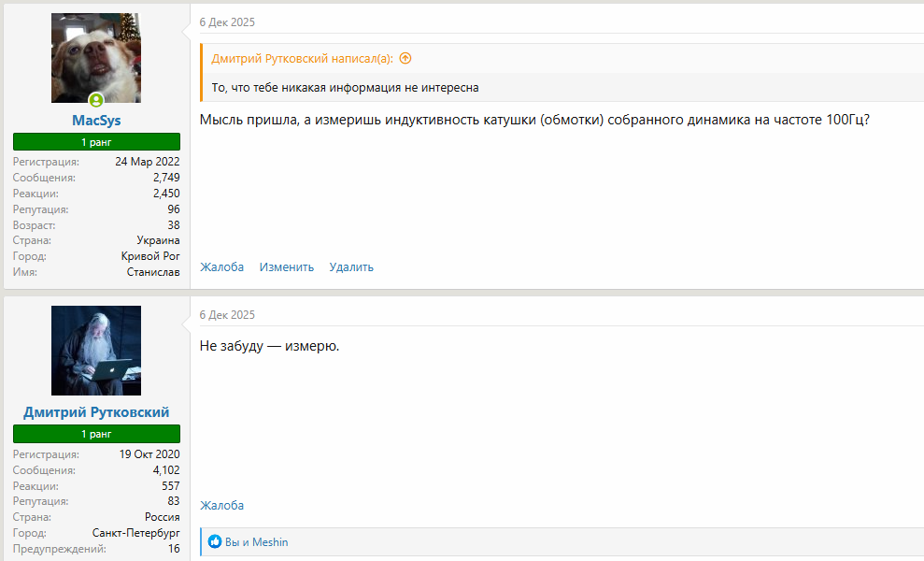Click Дмитрий Рутковский's '1 ранг' badge

(96, 434)
